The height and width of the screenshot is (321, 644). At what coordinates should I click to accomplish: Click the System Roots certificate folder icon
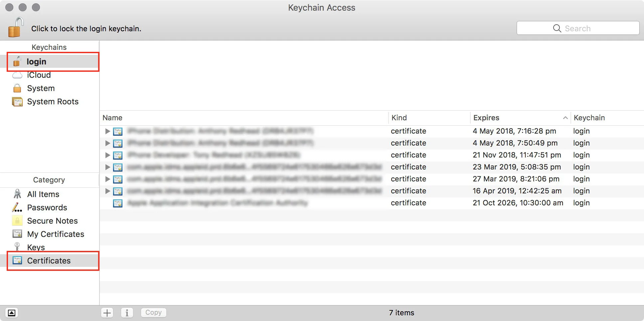(x=17, y=101)
